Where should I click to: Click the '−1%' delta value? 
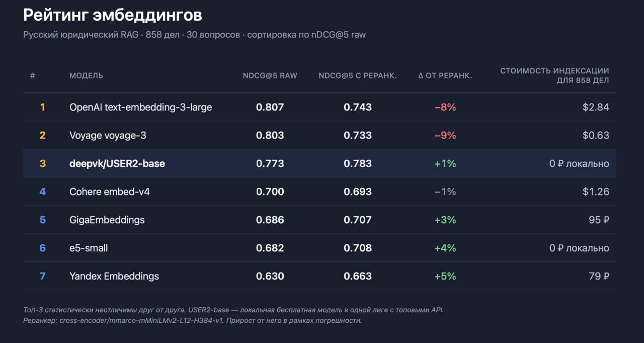click(x=445, y=192)
